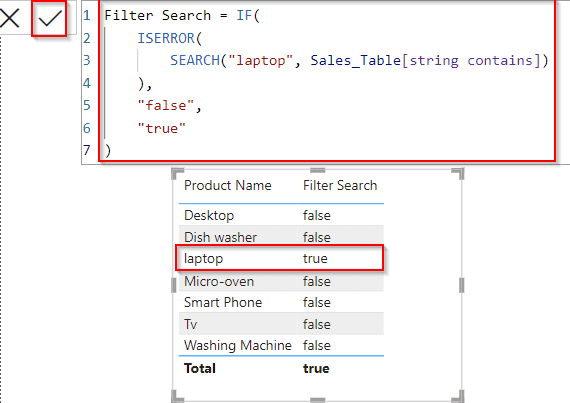Screen dimensions: 570x403
Task: Select the Tv row cell
Action: [x=190, y=324]
